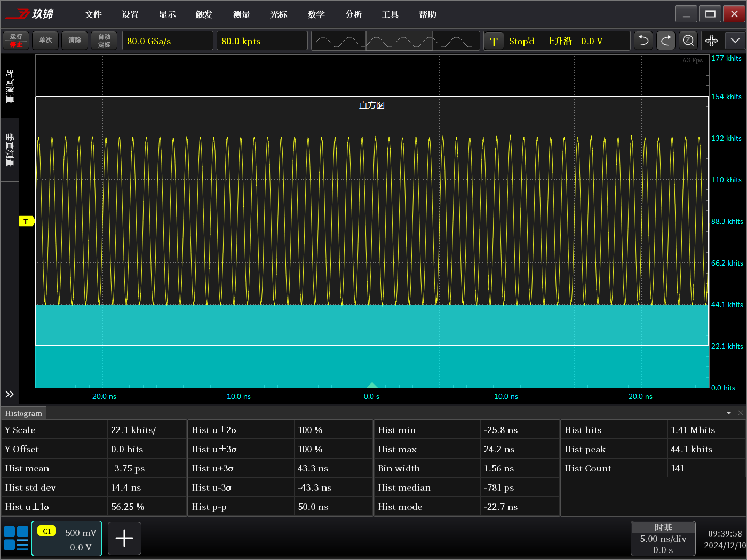Close the Histogram results panel

741,413
